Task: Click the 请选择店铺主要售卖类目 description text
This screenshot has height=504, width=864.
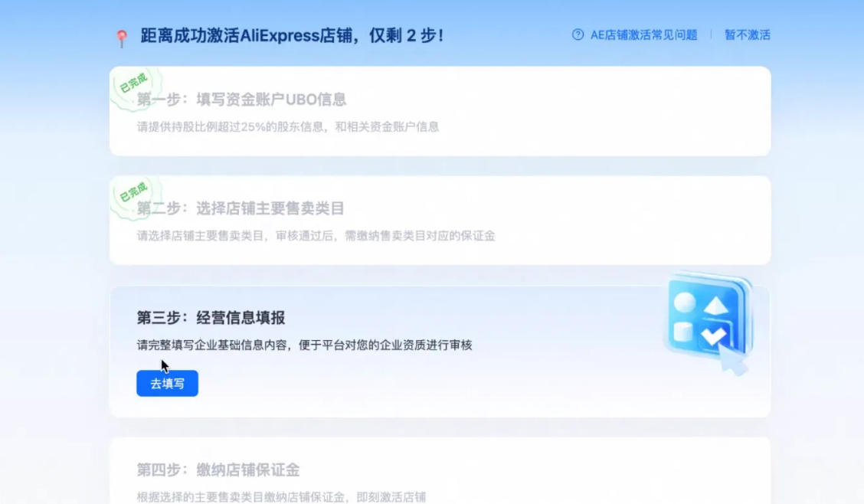Action: (316, 236)
